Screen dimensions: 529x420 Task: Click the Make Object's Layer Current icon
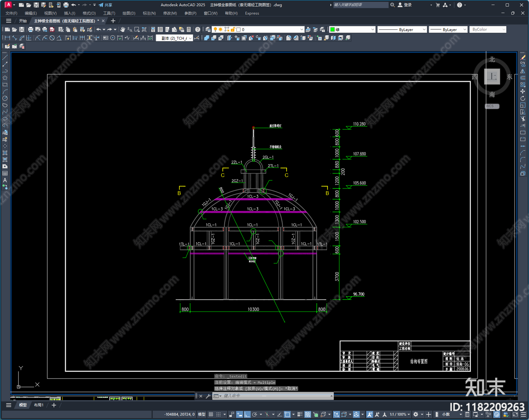pos(308,29)
